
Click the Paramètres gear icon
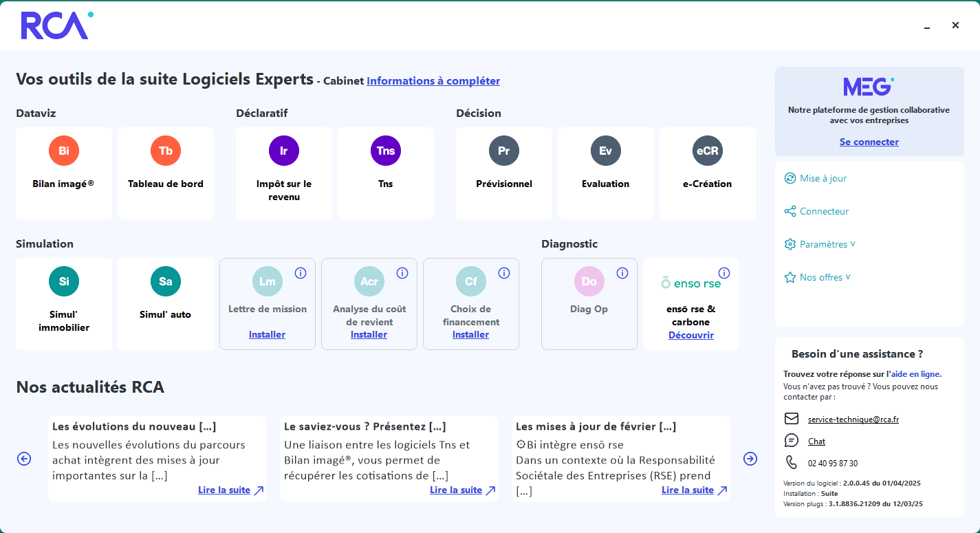tap(790, 244)
